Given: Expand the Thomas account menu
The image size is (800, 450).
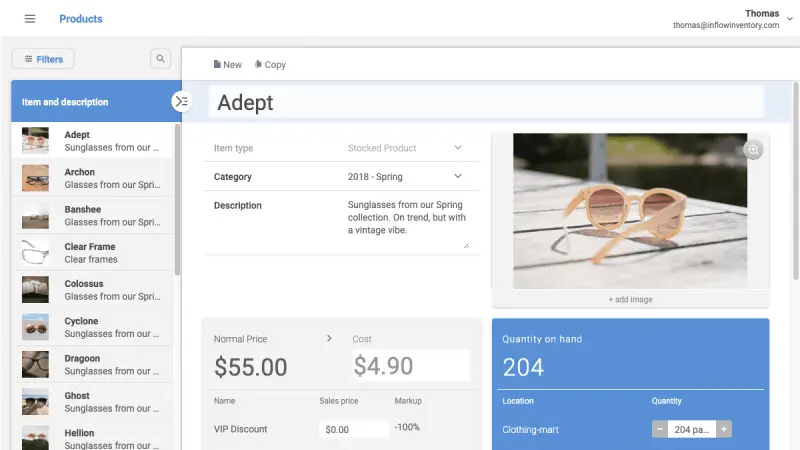Looking at the screenshot, I should 789,19.
